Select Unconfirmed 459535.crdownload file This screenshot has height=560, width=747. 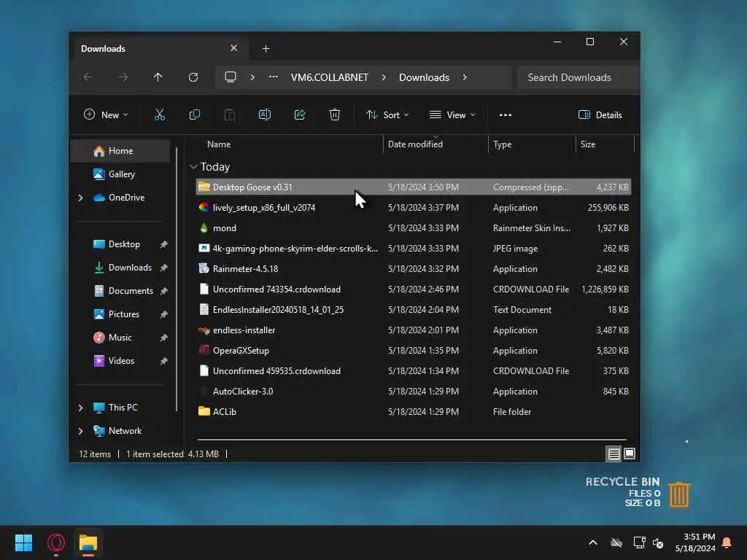414,371
